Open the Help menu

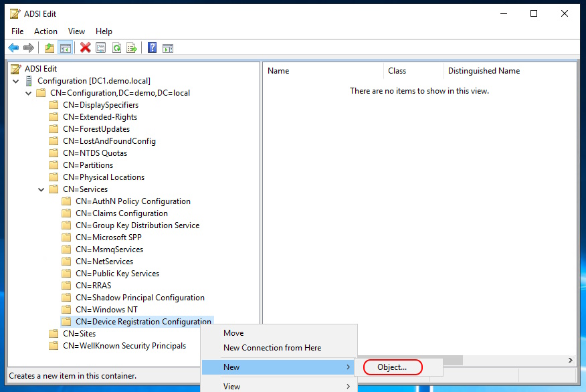tap(104, 31)
